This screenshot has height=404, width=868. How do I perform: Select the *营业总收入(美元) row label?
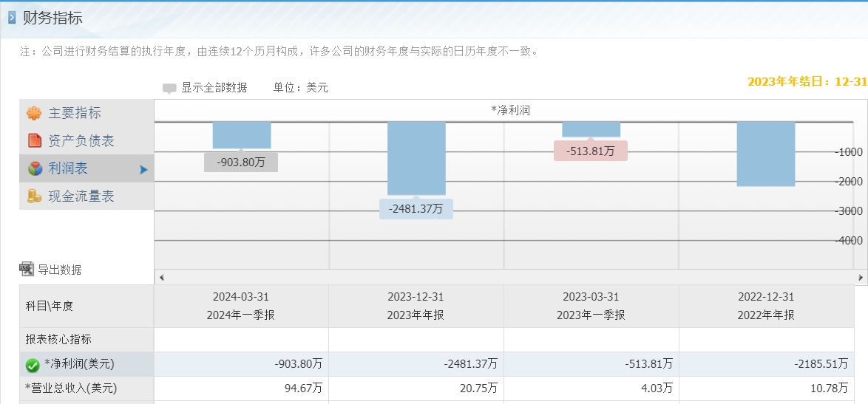click(x=71, y=388)
